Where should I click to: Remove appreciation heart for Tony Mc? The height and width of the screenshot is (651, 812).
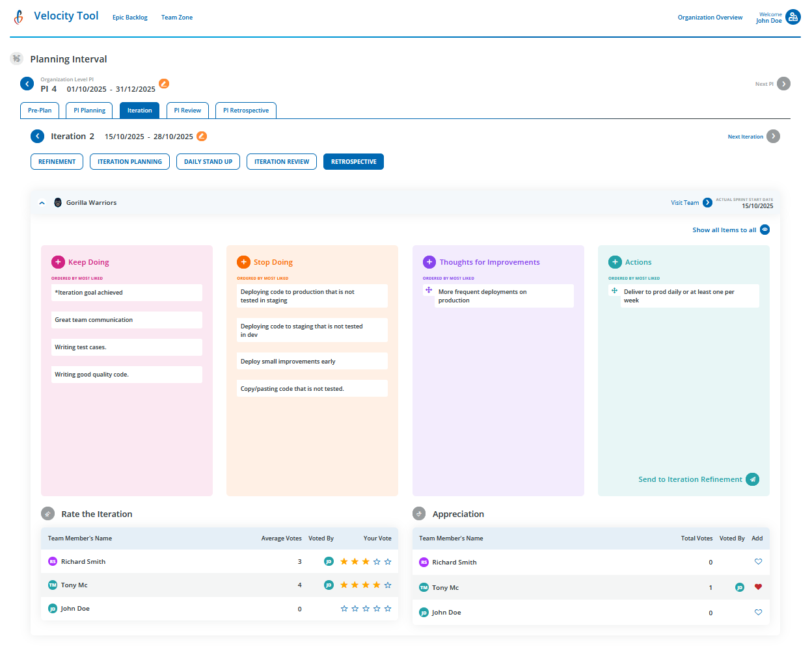pyautogui.click(x=758, y=587)
